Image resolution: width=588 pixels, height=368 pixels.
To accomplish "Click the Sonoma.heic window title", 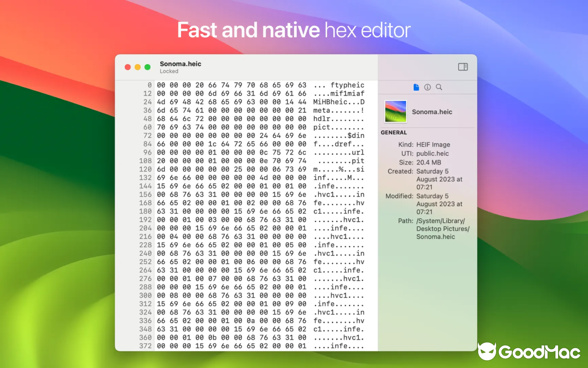I will point(181,64).
